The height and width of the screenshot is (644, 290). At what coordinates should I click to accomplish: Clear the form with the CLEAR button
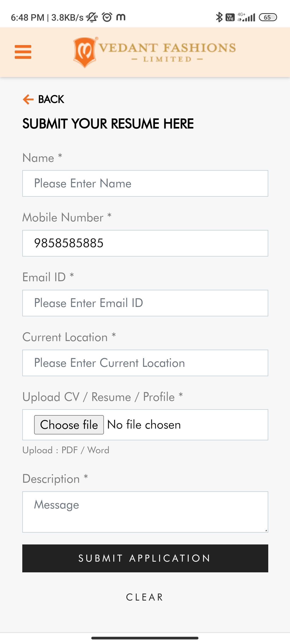(x=145, y=597)
